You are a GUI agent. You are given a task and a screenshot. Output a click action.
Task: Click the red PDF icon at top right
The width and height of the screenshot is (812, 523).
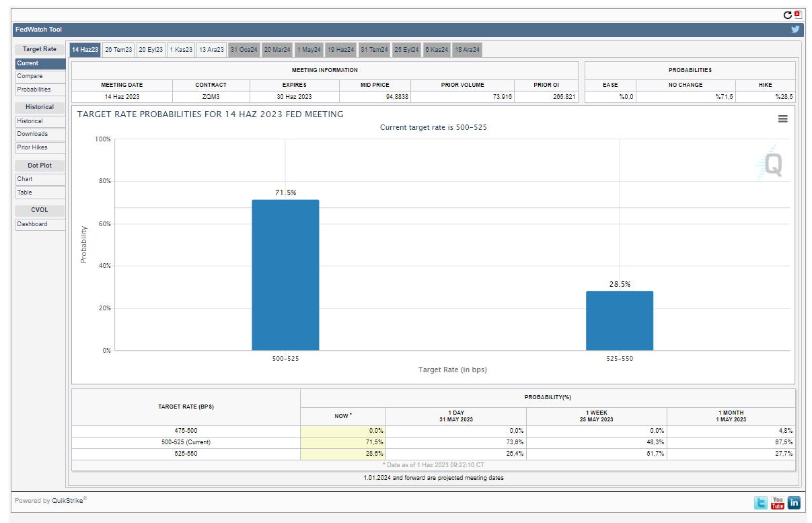click(798, 14)
